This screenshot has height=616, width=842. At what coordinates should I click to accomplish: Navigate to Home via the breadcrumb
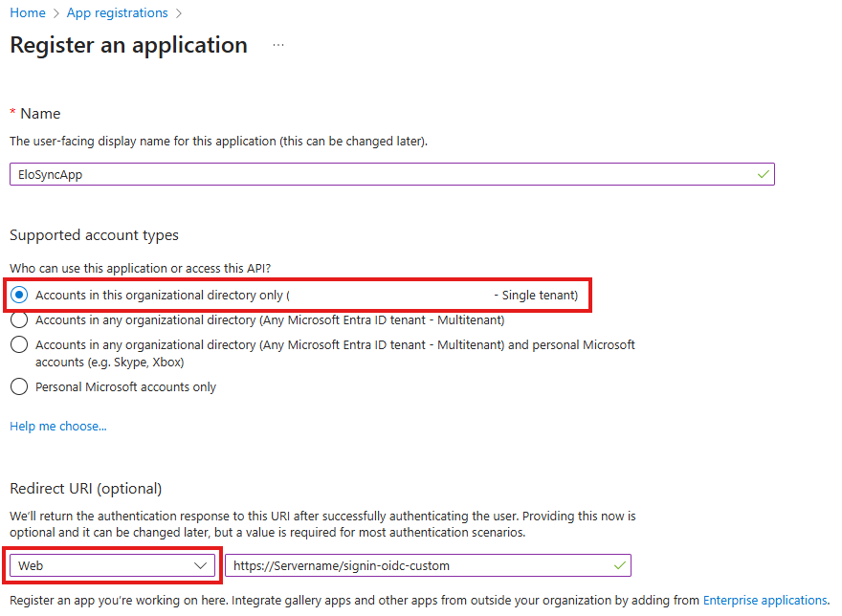click(x=27, y=12)
